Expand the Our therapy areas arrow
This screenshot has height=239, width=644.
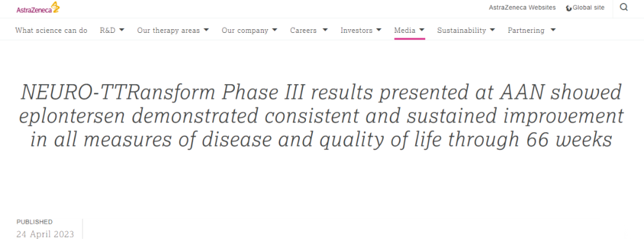206,30
